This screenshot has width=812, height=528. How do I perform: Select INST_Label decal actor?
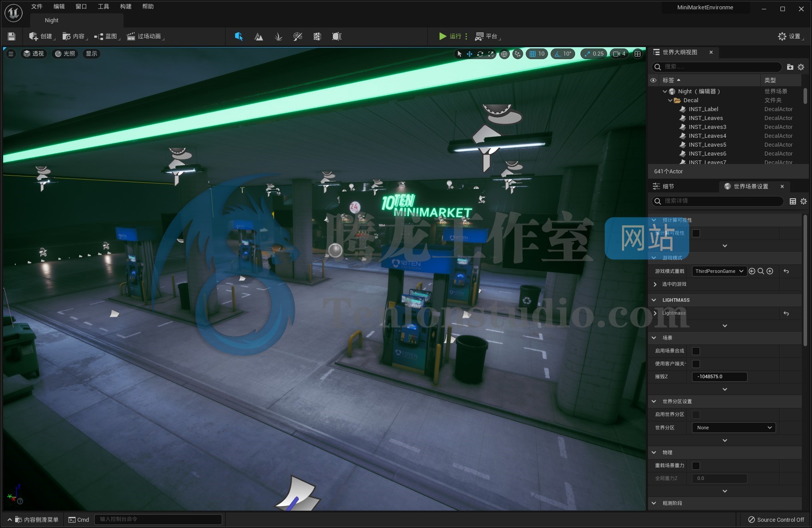704,109
